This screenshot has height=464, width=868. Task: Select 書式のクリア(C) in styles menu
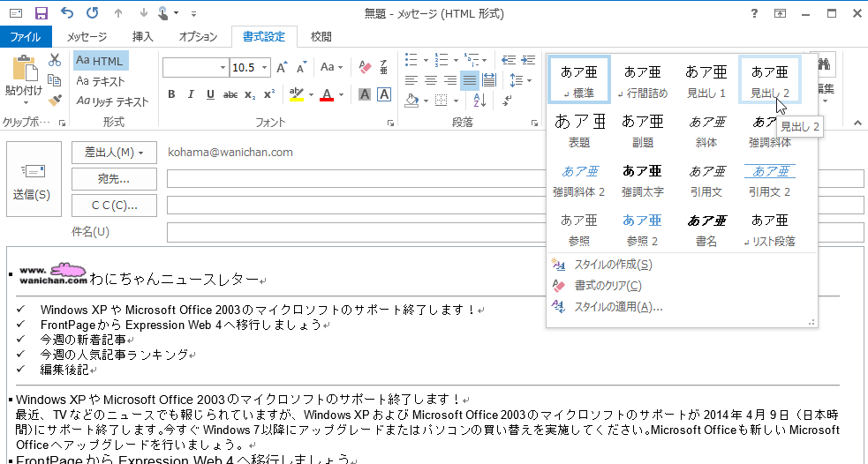pyautogui.click(x=608, y=286)
